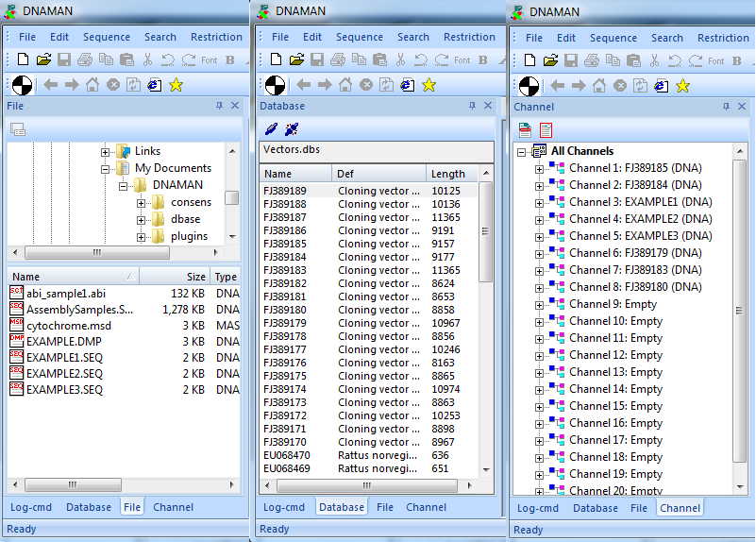Screen dimensions: 756x542
Task: Select Channel 7: FJ389183 (DNA)
Action: tap(635, 270)
